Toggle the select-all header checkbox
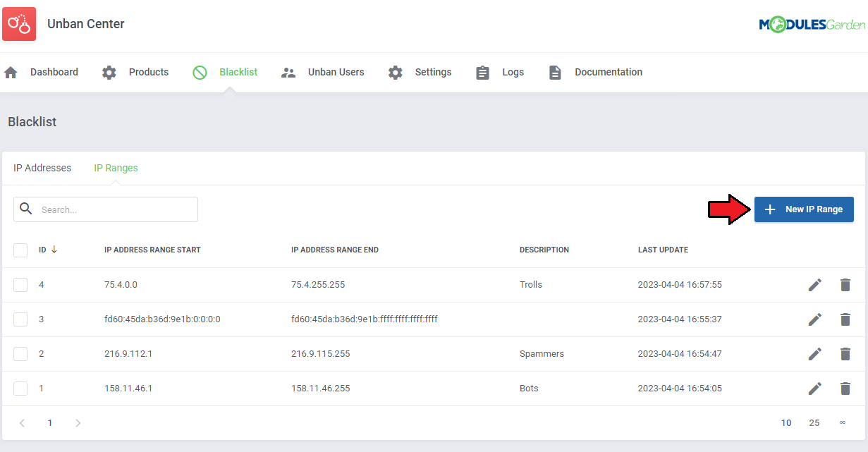This screenshot has width=868, height=452. 20,250
